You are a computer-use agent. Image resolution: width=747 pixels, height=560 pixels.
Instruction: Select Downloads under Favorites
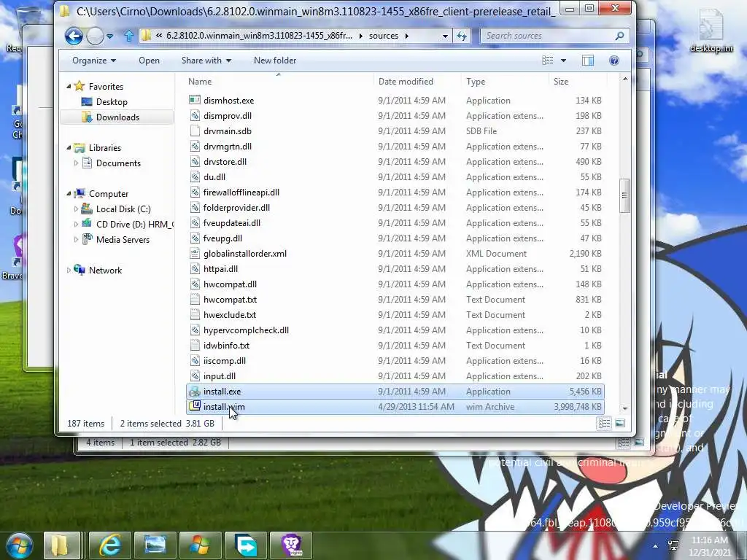pos(117,117)
